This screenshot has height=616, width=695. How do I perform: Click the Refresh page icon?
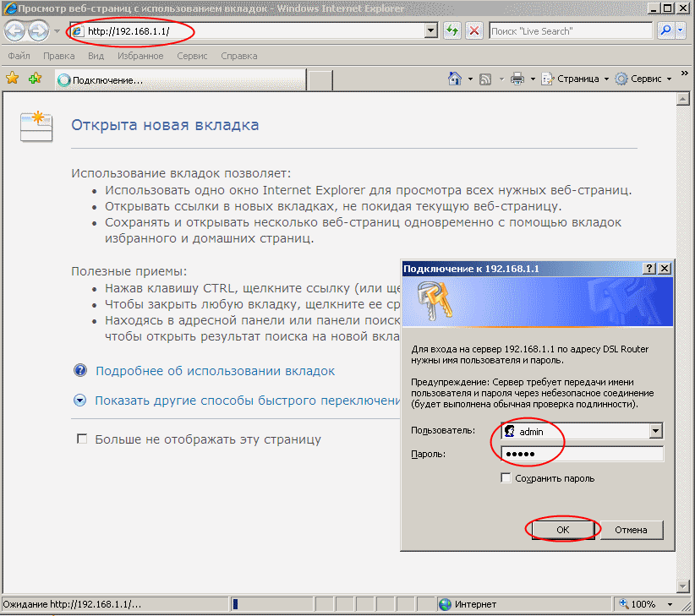click(452, 31)
